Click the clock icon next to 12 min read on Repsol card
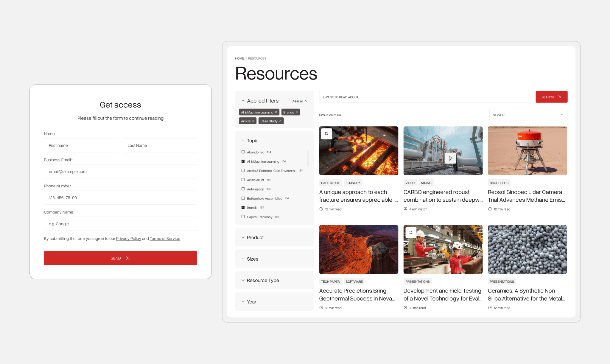 (490, 209)
